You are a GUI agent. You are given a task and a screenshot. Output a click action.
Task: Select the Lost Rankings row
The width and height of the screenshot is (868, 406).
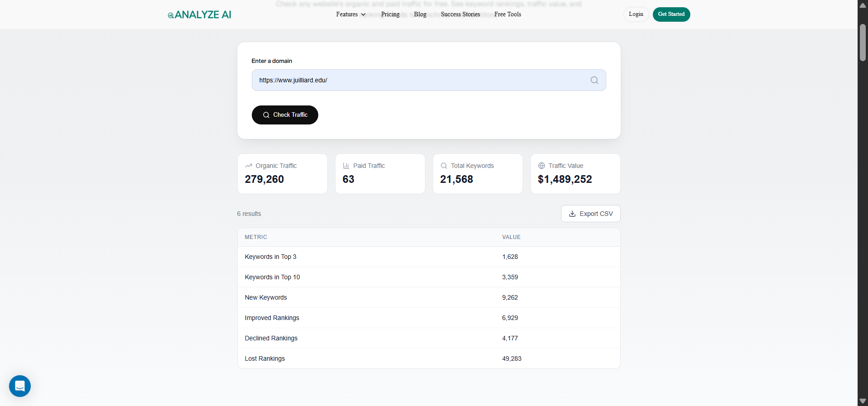coord(429,358)
